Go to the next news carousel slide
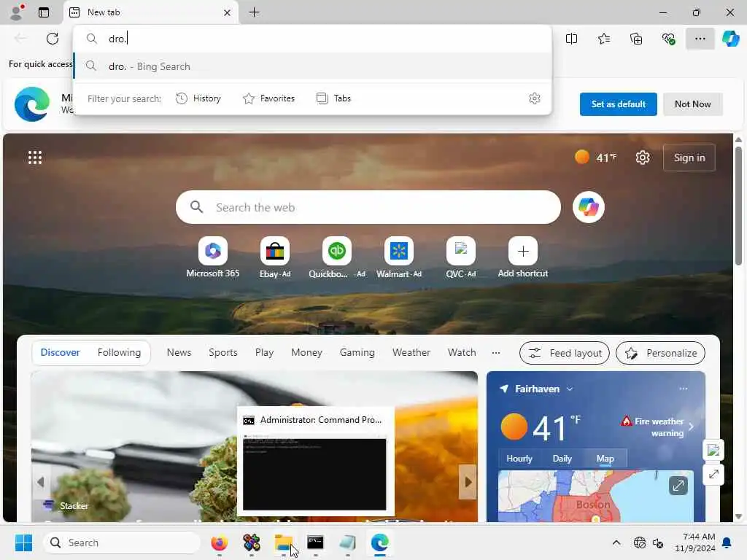747x560 pixels. pyautogui.click(x=468, y=482)
